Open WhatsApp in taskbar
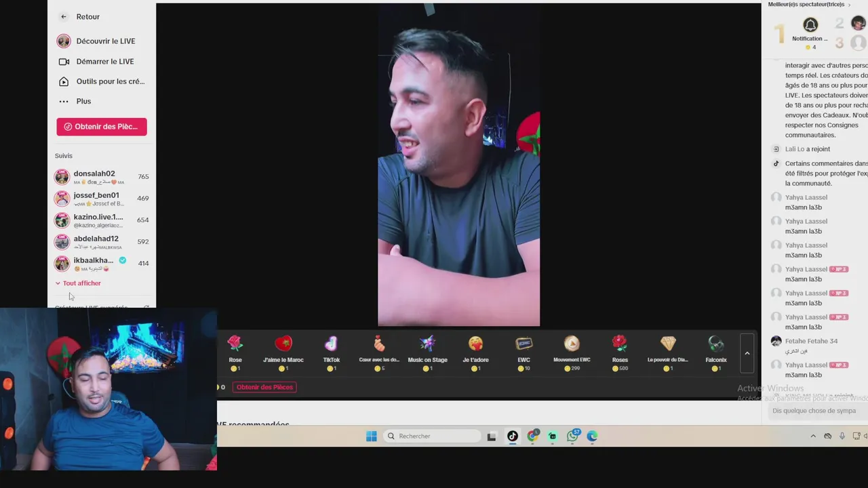This screenshot has width=868, height=488. [x=573, y=436]
